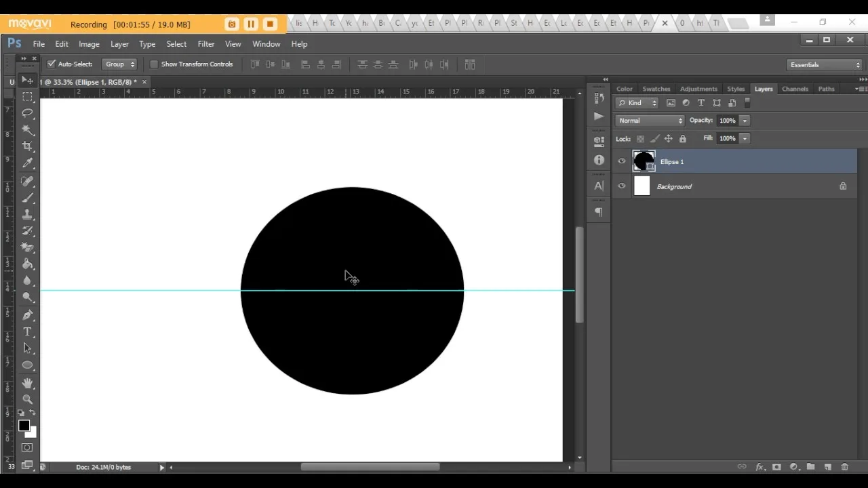
Task: Select the Hand tool
Action: pos(27,383)
